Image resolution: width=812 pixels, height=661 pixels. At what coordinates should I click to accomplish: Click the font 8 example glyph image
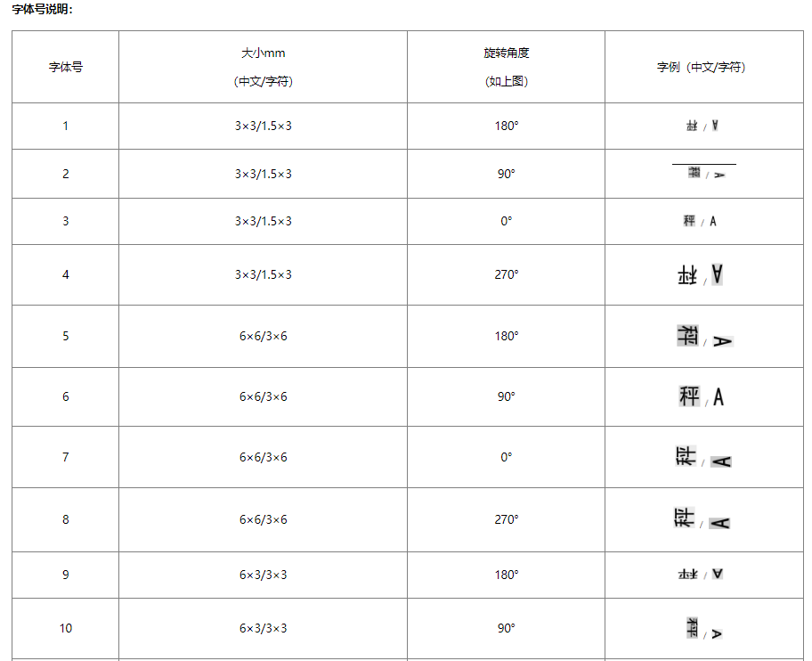pos(702,518)
